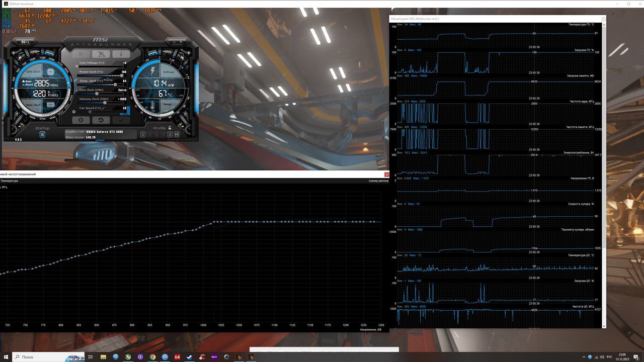Open AIDA64 icon on taskbar
The height and width of the screenshot is (362, 644).
tap(177, 357)
